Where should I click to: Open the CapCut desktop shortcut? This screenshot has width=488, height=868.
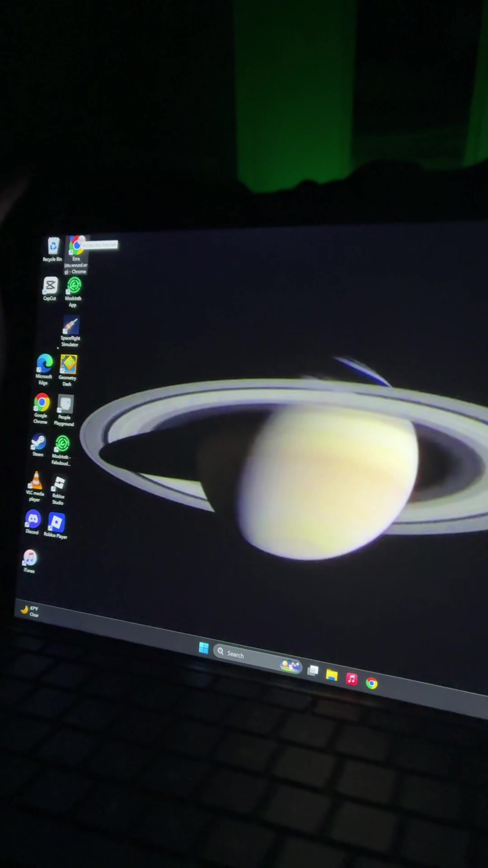tap(50, 289)
